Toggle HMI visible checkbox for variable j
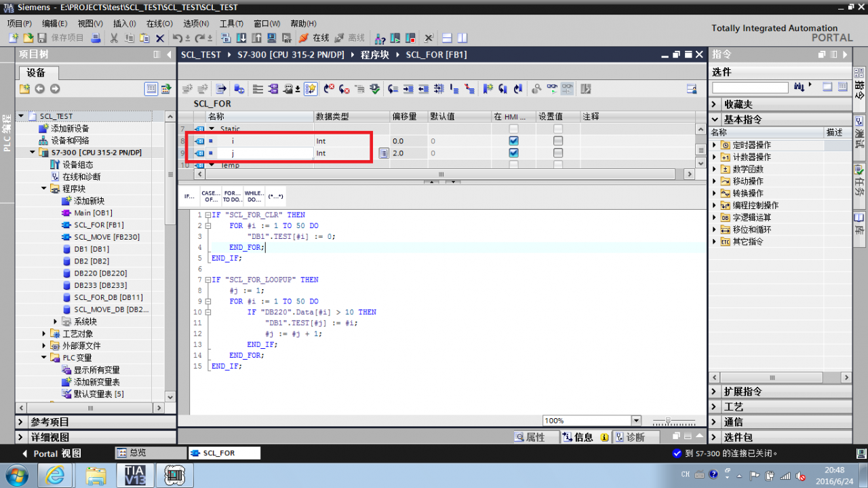The width and height of the screenshot is (868, 488). 514,153
